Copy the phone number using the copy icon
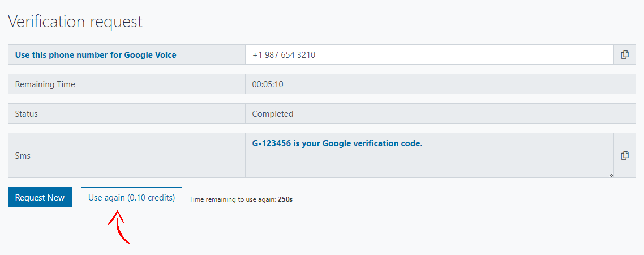The image size is (644, 255). [625, 55]
